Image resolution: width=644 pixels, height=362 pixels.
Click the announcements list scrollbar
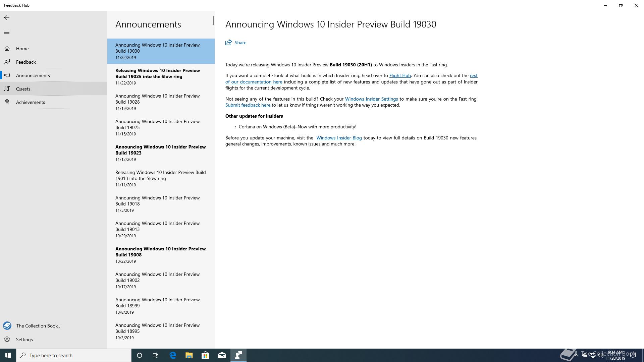tap(213, 20)
